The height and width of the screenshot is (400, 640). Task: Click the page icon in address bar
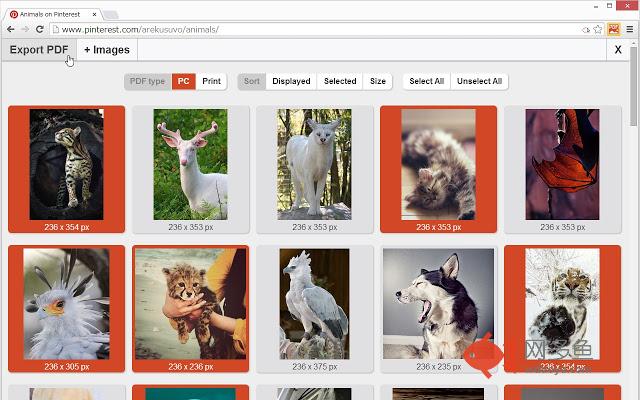coord(56,29)
